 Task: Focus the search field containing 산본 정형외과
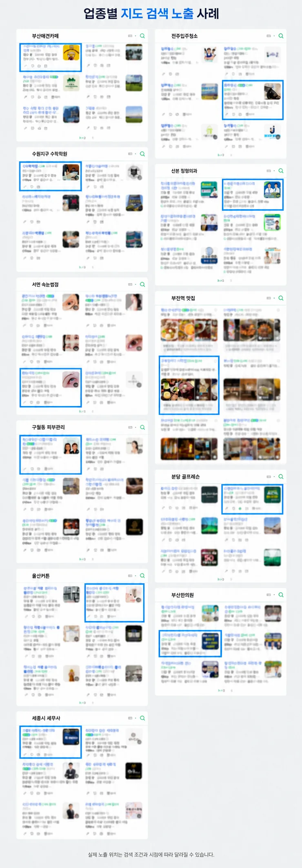click(221, 171)
